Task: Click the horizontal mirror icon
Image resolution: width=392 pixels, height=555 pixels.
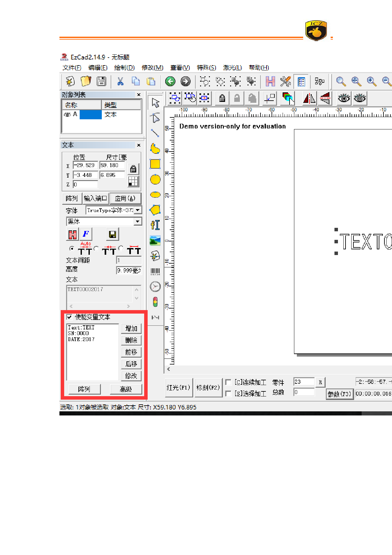Action: [309, 98]
